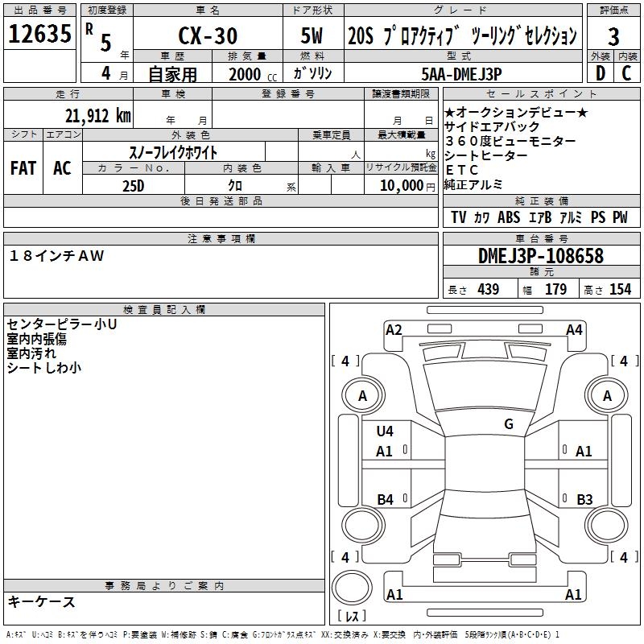
Task: Click the カワ leather equipment code
Action: [x=481, y=217]
